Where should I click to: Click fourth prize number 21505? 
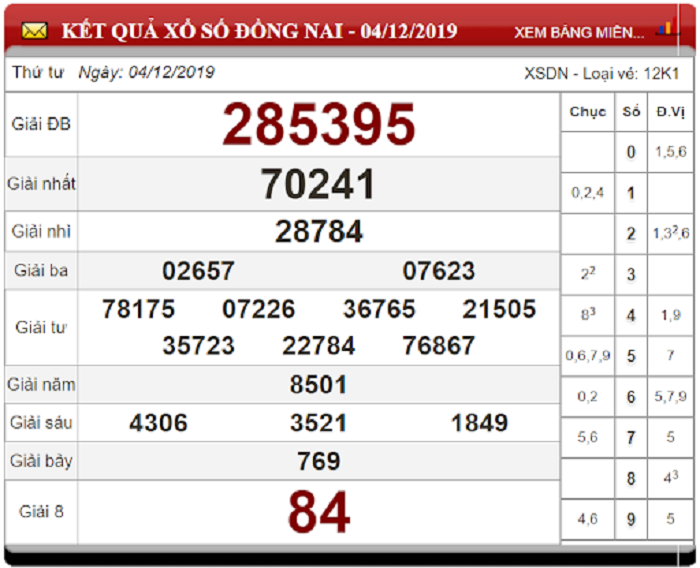point(499,309)
